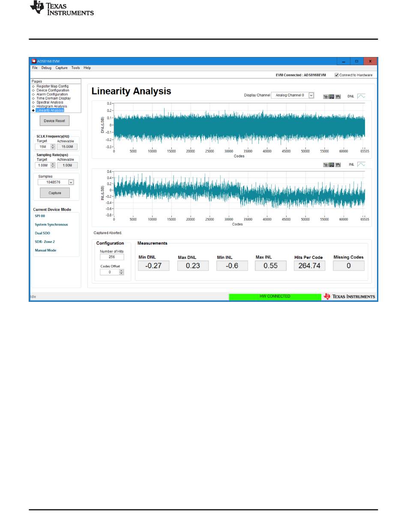407x532 pixels.
Task: Go to Histogram Analysis page
Action: (51, 106)
